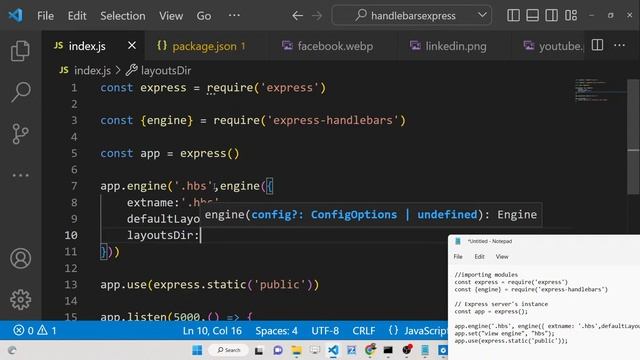Click the breadcrumb wrench symbol icon
This screenshot has width=640, height=360.
(131, 70)
